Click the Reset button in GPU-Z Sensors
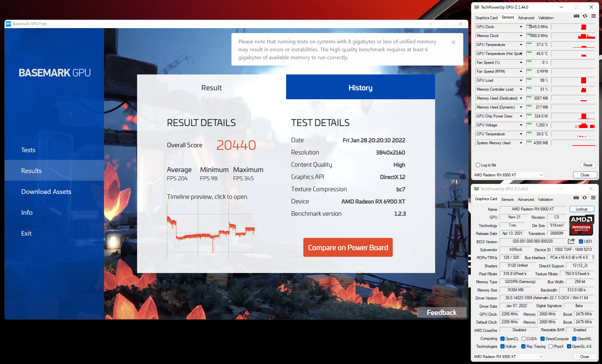 point(588,165)
